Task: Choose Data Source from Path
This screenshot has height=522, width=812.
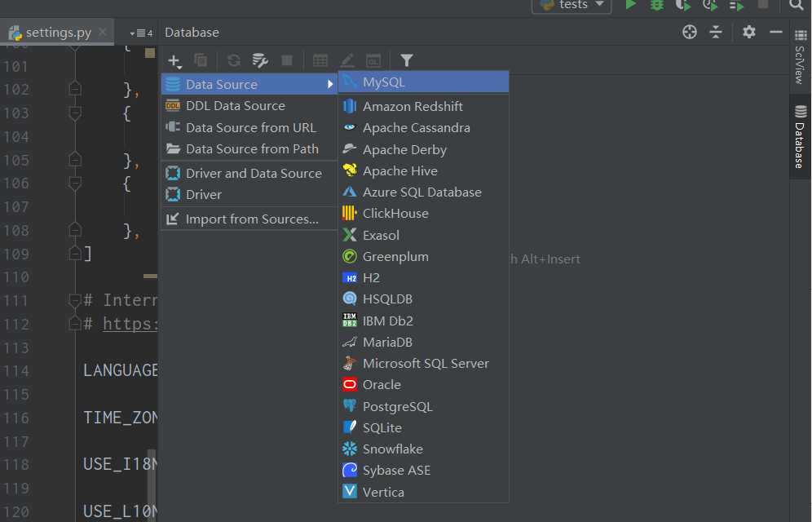Action: click(x=249, y=149)
